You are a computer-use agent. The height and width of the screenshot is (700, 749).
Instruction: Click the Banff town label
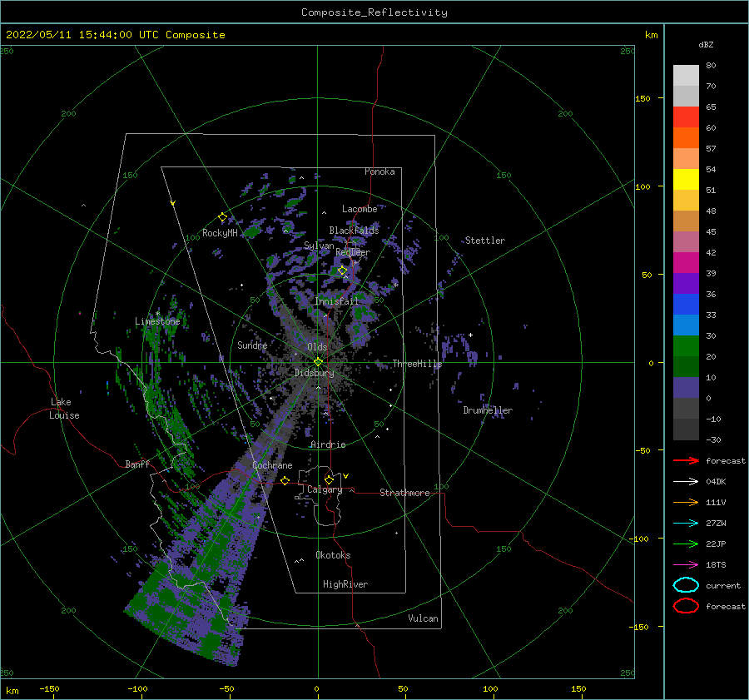137,464
